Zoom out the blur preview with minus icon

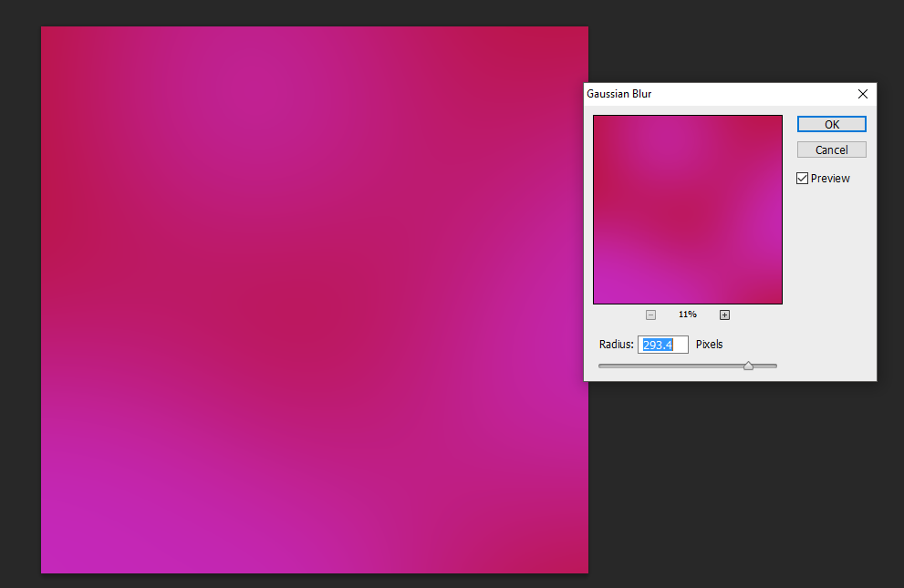(650, 315)
